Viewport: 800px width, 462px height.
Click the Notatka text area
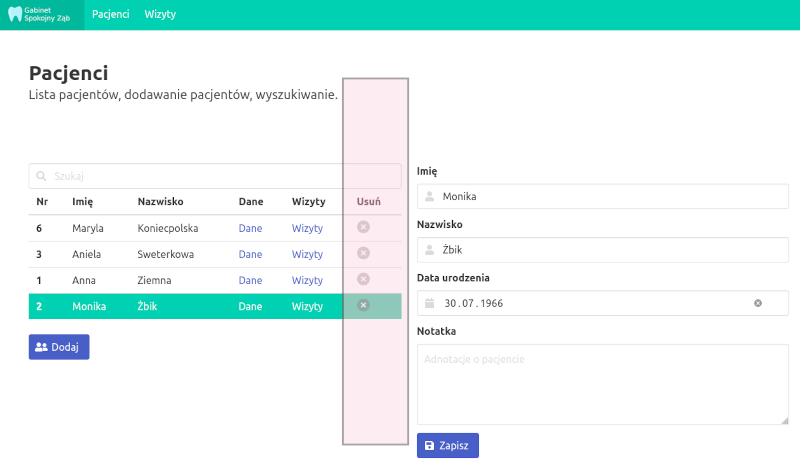pyautogui.click(x=602, y=385)
